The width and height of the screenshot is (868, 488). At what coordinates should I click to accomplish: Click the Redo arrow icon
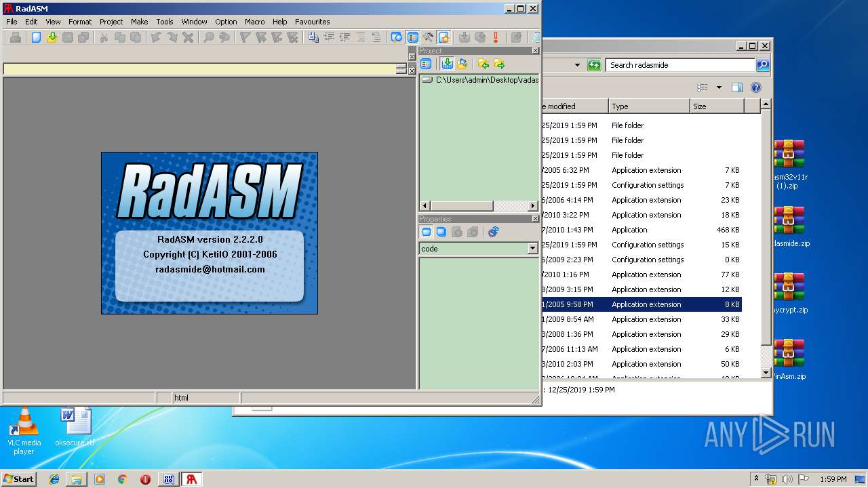(172, 37)
